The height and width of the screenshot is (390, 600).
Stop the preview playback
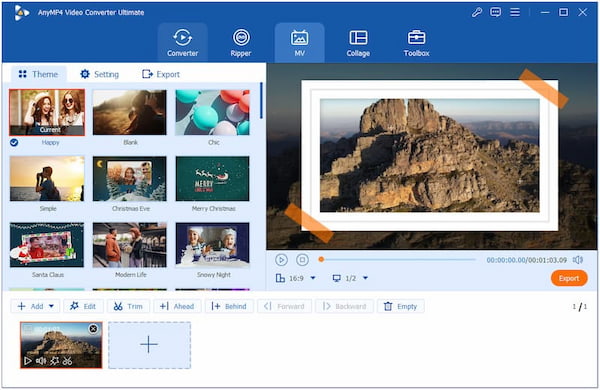click(302, 260)
